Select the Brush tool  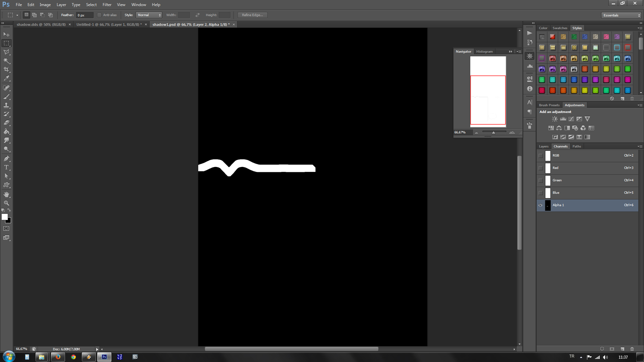tap(6, 97)
